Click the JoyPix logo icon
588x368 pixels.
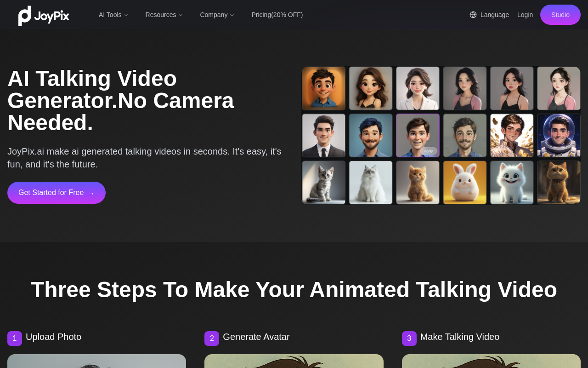(x=25, y=15)
